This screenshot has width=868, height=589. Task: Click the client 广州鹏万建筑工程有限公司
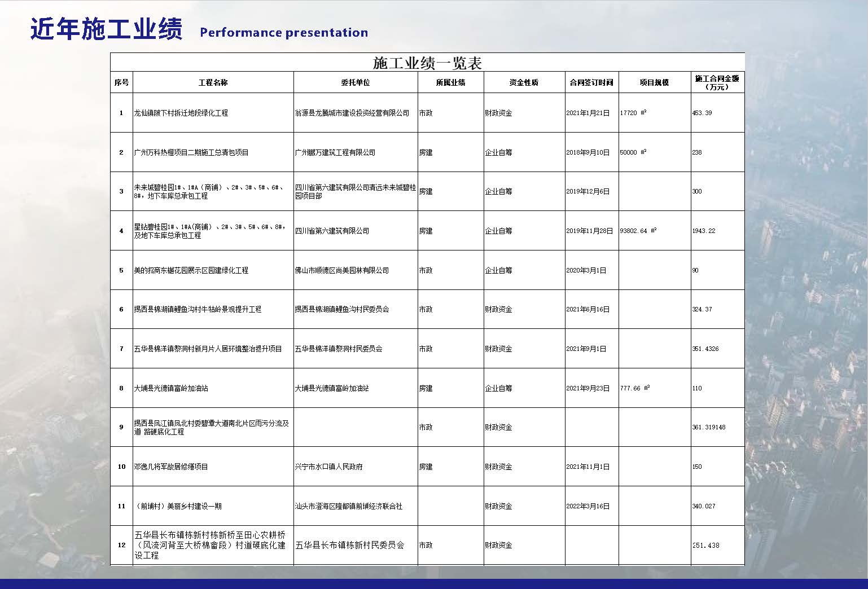click(x=334, y=152)
